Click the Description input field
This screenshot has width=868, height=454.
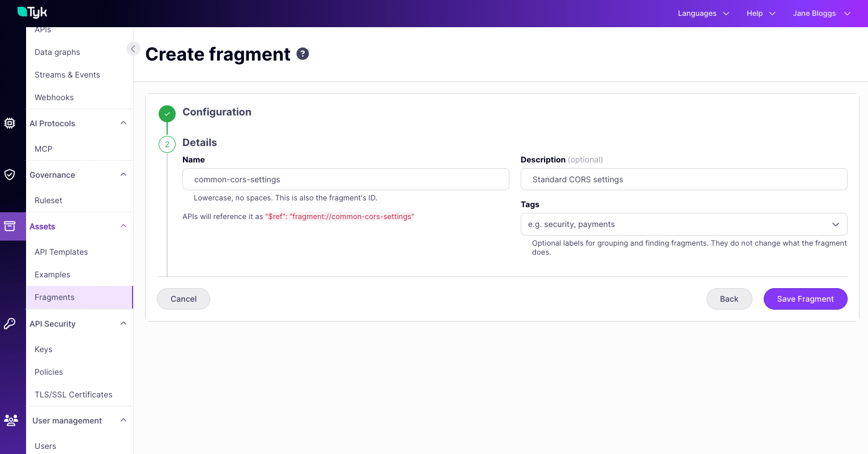point(684,179)
